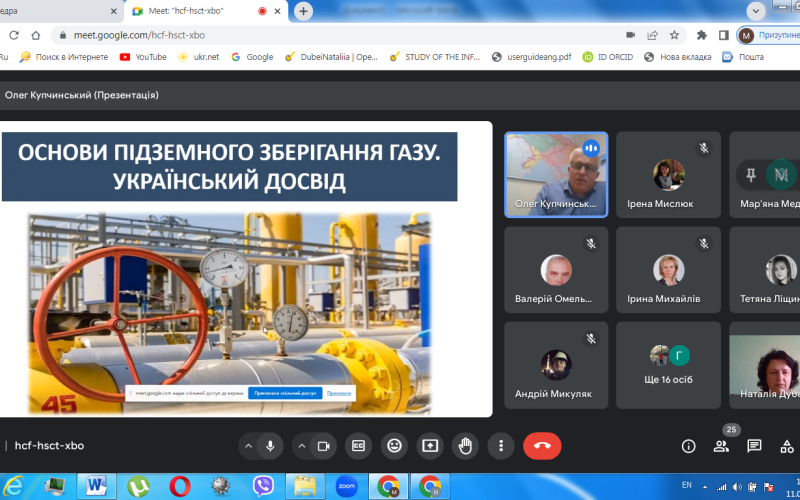The height and width of the screenshot is (500, 800).
Task: Click the Present now screen icon
Action: tap(430, 446)
